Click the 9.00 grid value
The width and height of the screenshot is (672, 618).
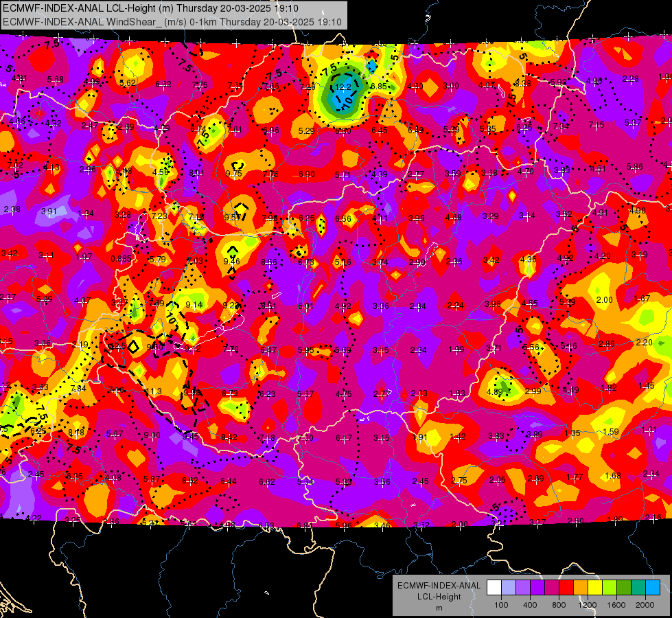tap(152, 435)
